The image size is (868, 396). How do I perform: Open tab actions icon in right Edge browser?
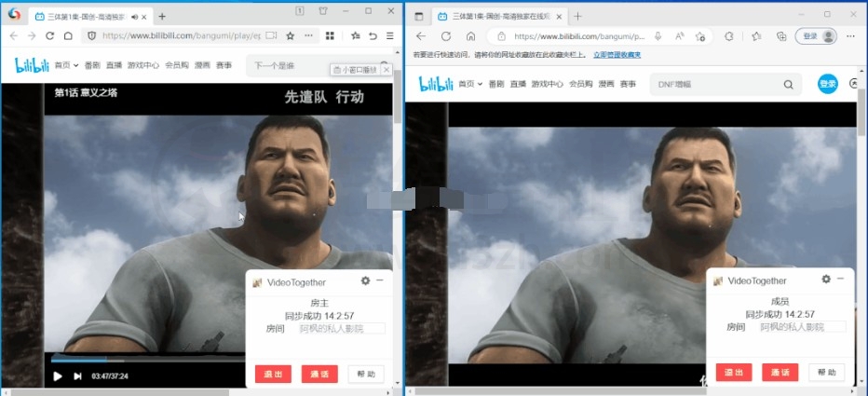coord(419,16)
